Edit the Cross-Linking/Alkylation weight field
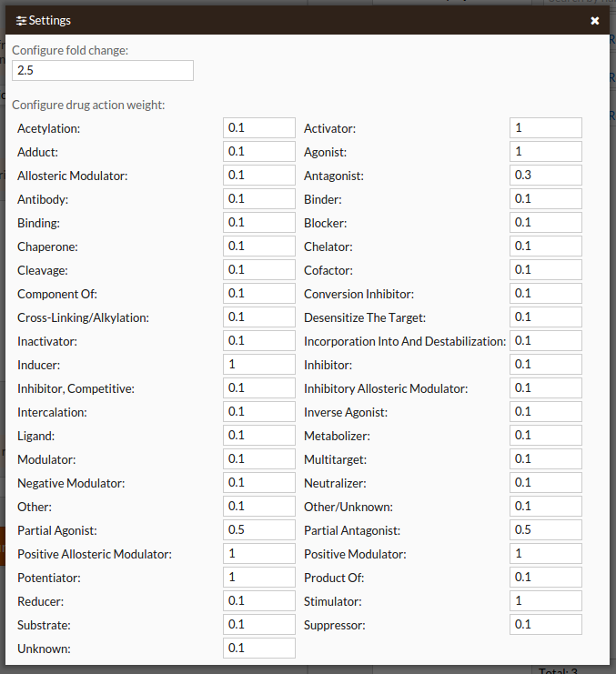The image size is (616, 674). pos(259,317)
